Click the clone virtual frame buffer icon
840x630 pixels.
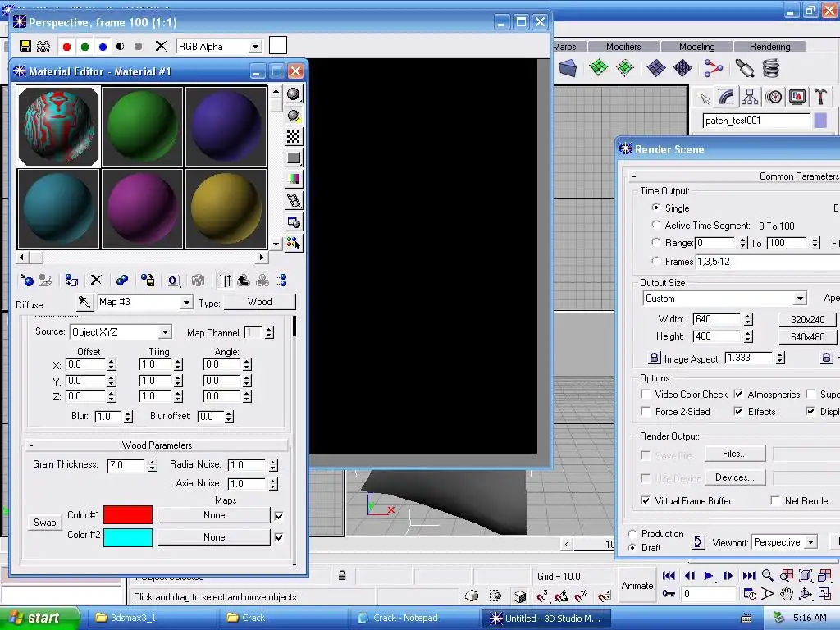43,47
